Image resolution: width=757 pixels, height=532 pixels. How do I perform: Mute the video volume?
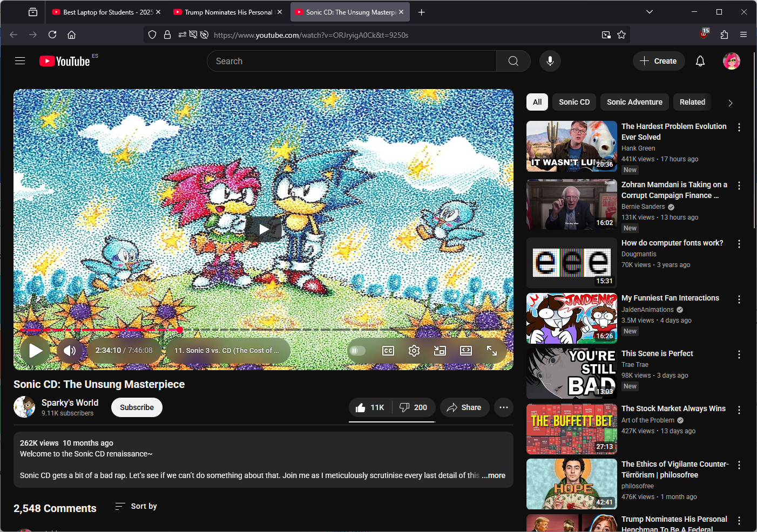pyautogui.click(x=70, y=351)
